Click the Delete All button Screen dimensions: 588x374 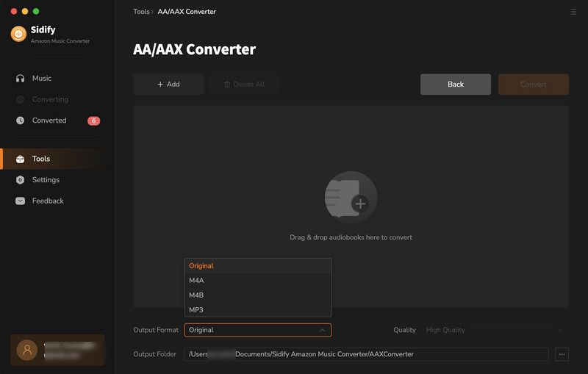(245, 84)
